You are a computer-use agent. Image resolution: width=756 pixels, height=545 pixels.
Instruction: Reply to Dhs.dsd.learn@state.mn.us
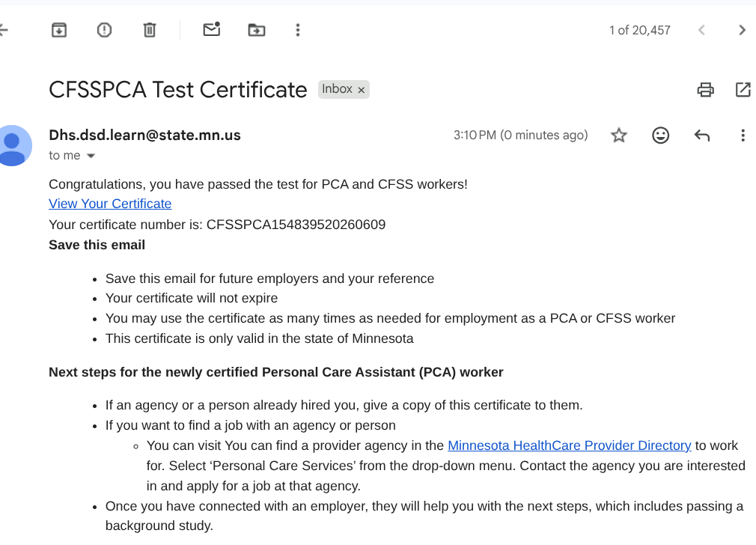click(x=702, y=136)
